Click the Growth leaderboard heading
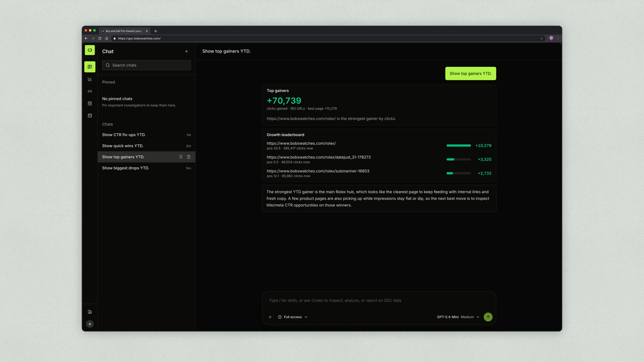Viewport: 644px width, 362px height. point(285,135)
